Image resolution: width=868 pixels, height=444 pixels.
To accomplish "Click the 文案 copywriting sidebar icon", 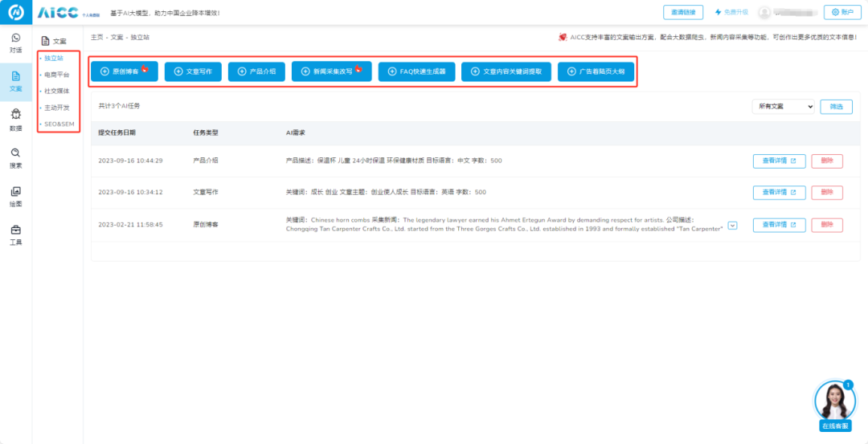I will click(15, 80).
